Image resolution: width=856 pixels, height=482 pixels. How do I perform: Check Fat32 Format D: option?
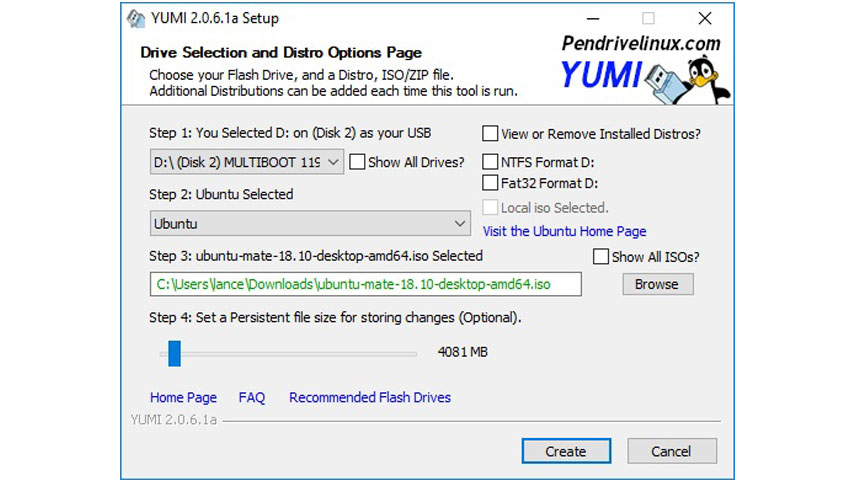point(490,182)
